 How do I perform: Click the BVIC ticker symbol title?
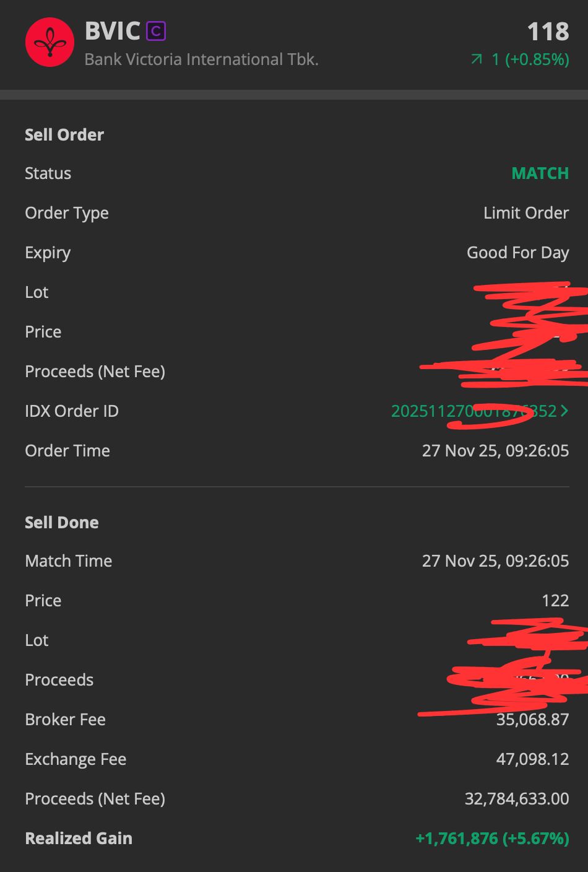[x=112, y=31]
